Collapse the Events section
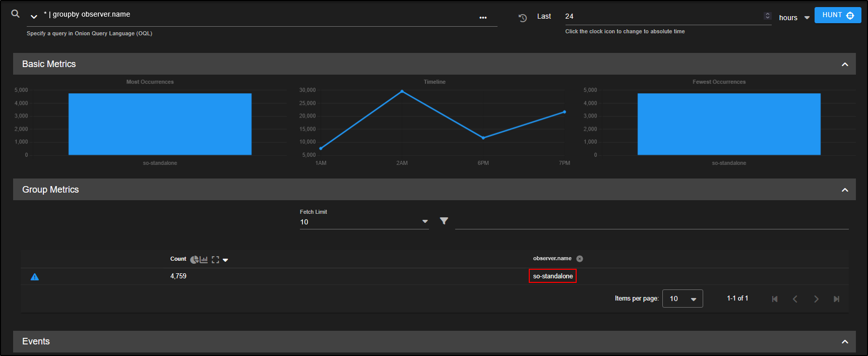The image size is (868, 356). [845, 342]
